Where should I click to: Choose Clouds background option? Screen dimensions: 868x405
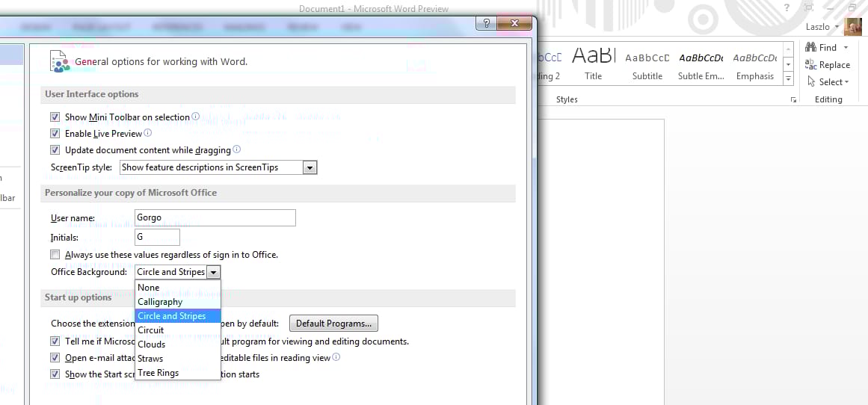[x=178, y=344]
